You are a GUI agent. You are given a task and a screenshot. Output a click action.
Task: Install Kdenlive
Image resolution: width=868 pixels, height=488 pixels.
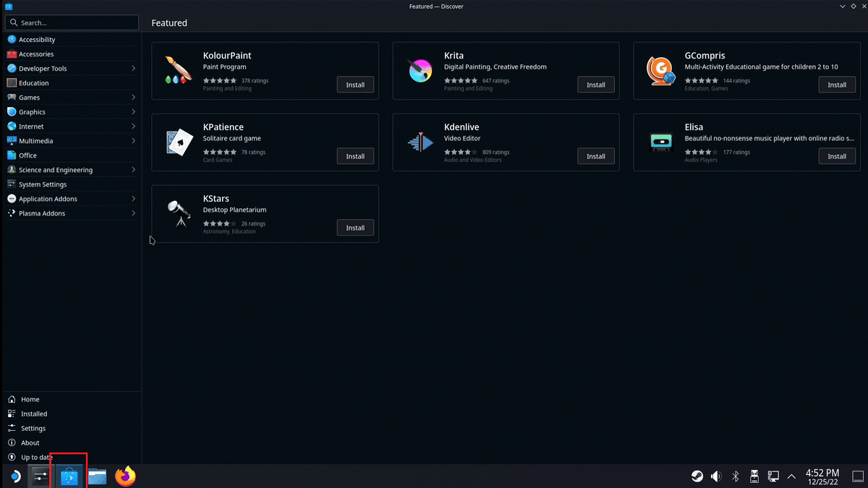pos(596,156)
